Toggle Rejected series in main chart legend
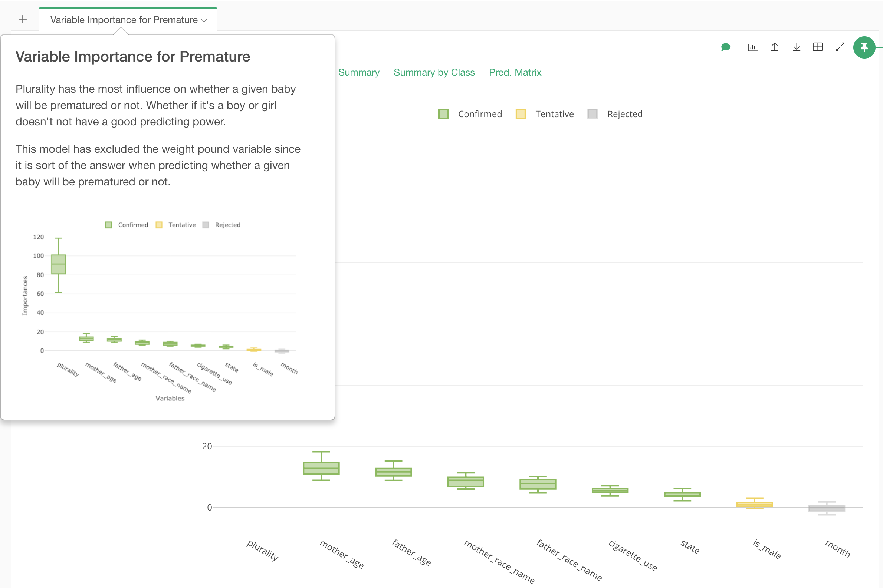Image resolution: width=883 pixels, height=588 pixels. (616, 114)
